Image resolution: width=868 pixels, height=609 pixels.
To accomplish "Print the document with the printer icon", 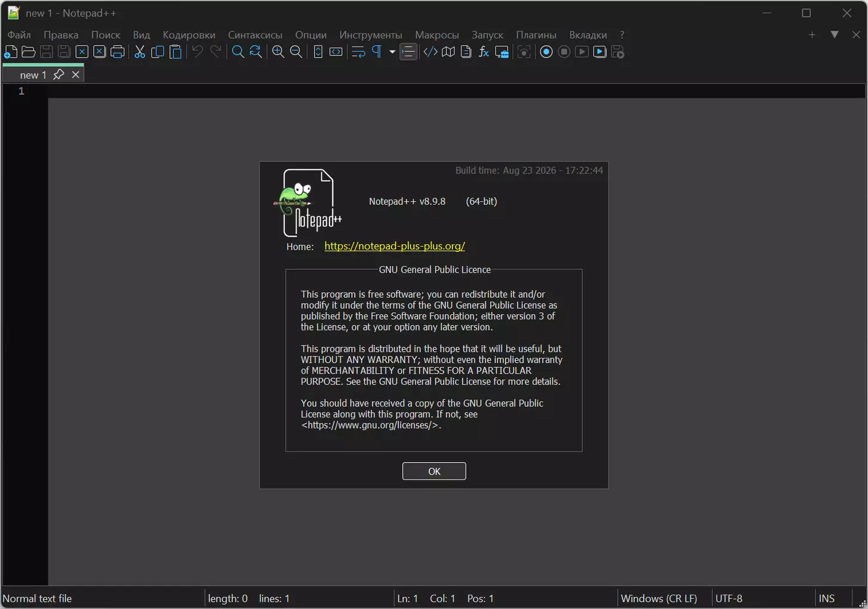I will [x=118, y=52].
